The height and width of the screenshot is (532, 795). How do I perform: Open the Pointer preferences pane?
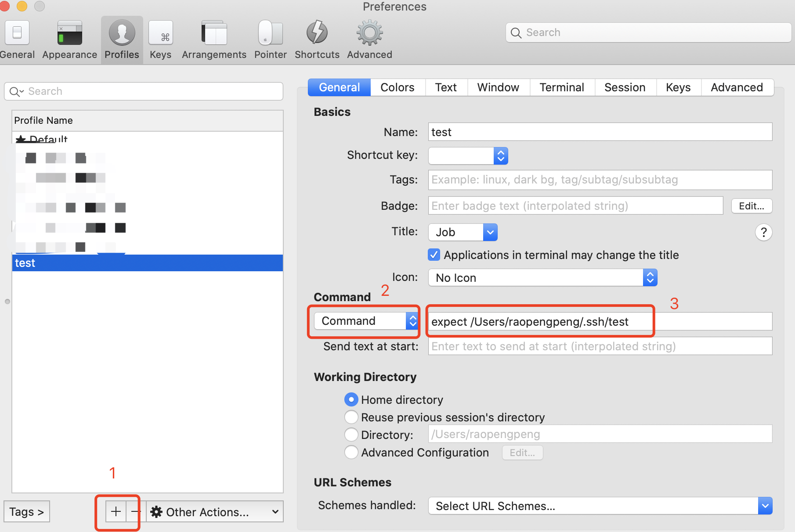270,40
